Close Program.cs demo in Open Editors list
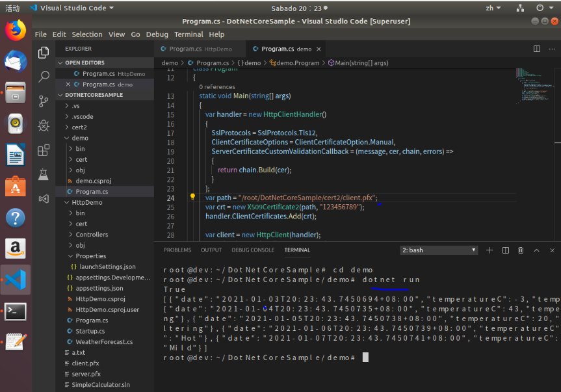This screenshot has height=392, width=561. (x=68, y=85)
